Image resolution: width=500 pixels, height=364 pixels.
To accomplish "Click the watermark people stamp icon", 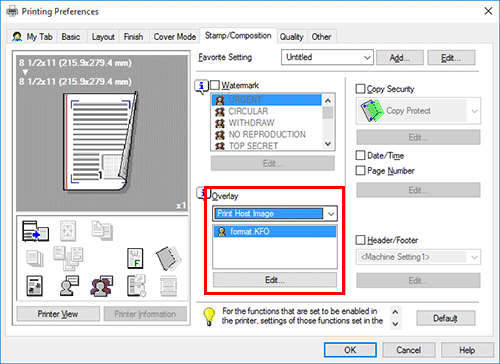I will [102, 286].
